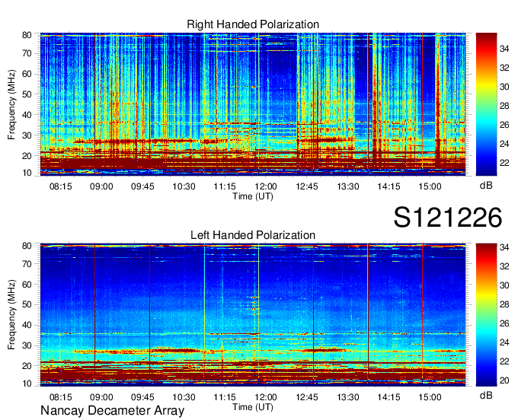Click the "Frequency (MHz)" axis label of Left Handed plot
Screen dimensions: 518x420
(11, 315)
